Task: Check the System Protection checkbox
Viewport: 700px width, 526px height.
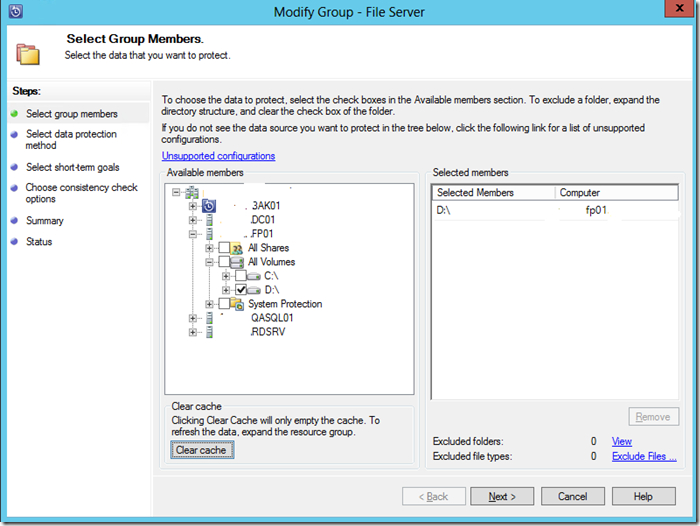Action: pos(224,304)
